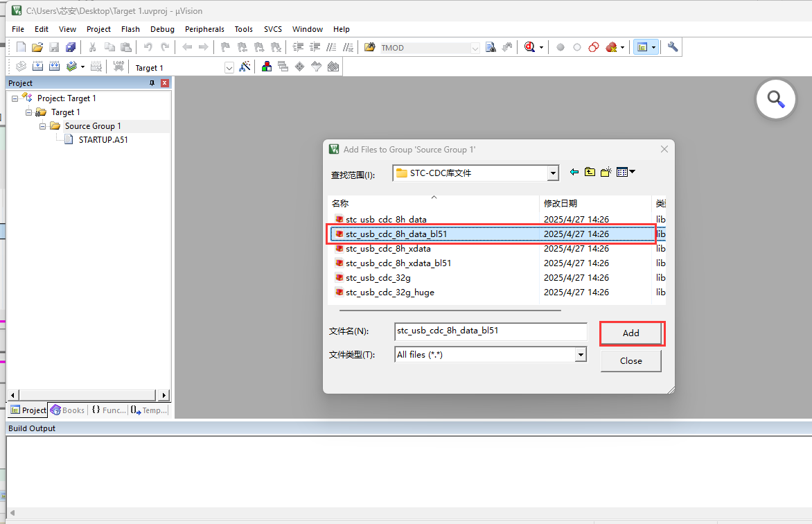Click the Save icon in toolbar
This screenshot has width=812, height=524.
coord(54,47)
